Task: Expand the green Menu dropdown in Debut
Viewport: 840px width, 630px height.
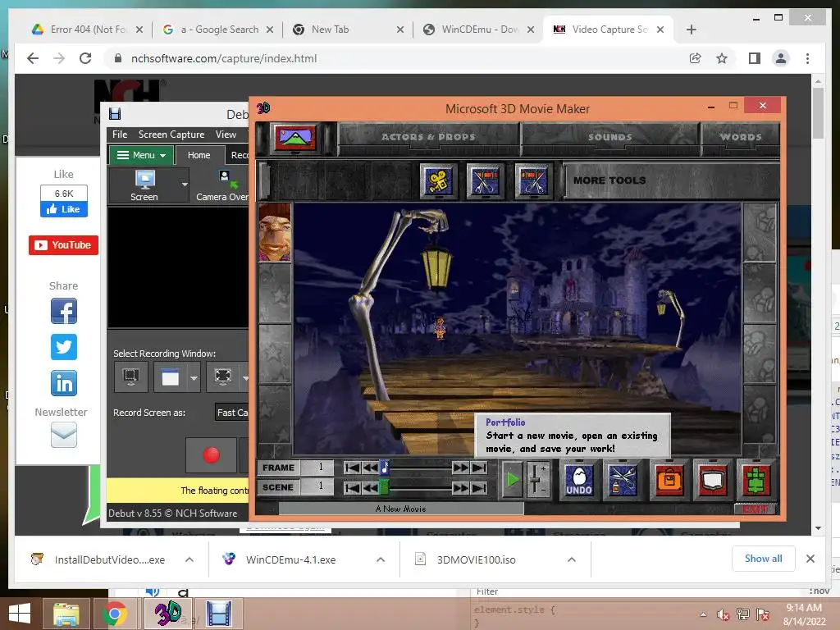Action: click(x=141, y=155)
